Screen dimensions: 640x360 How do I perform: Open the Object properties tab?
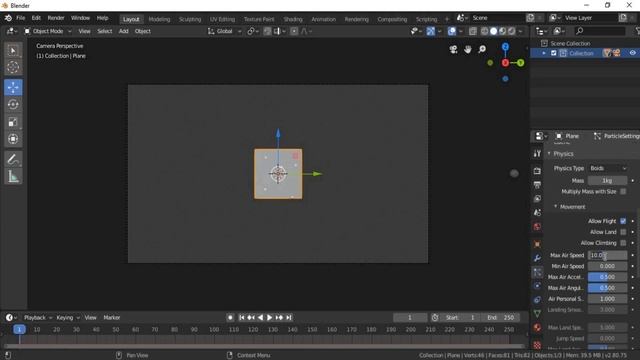[537, 244]
